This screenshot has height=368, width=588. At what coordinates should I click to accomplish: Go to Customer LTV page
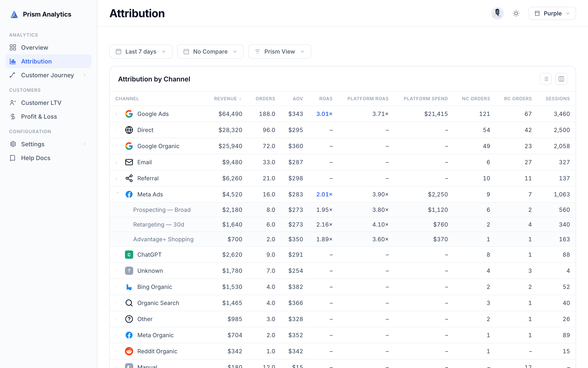tap(48, 103)
